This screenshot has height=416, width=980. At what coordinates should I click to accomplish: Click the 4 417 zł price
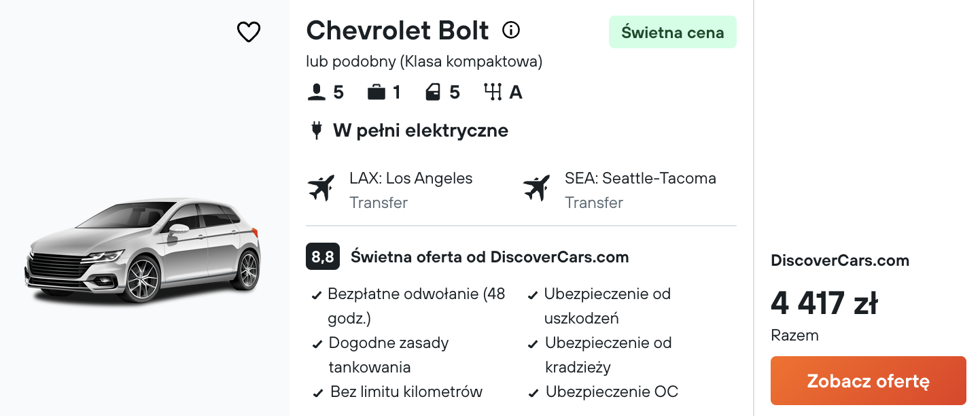[x=824, y=303]
